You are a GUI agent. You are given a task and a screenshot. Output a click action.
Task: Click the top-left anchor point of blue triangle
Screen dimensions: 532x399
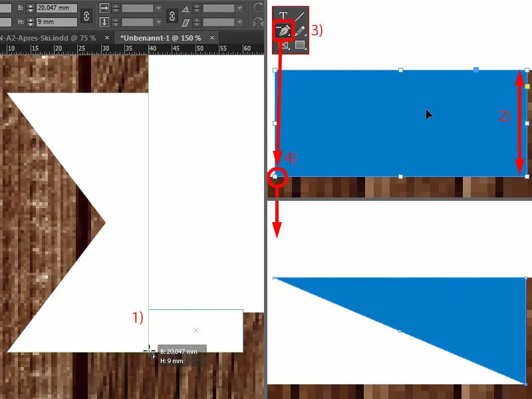tap(274, 278)
